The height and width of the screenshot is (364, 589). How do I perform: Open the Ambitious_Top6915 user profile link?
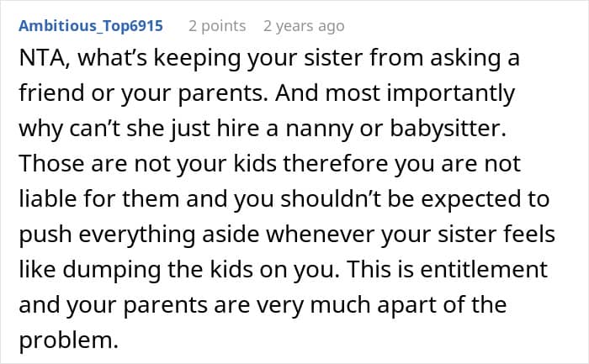click(x=91, y=26)
